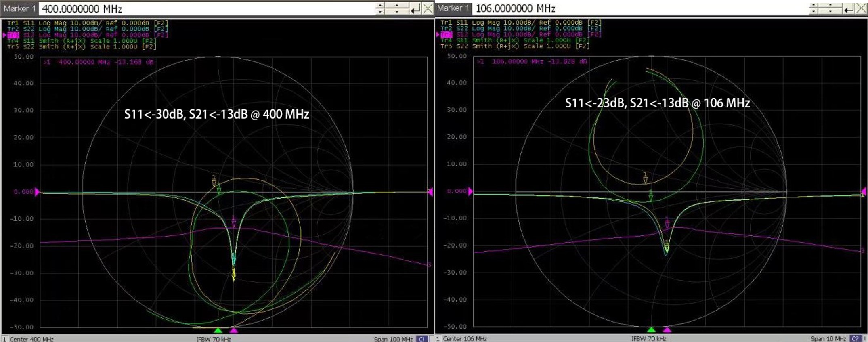This screenshot has height=342, width=868.
Task: Click Center 400 MHz label in status bar
Action: tap(31, 339)
